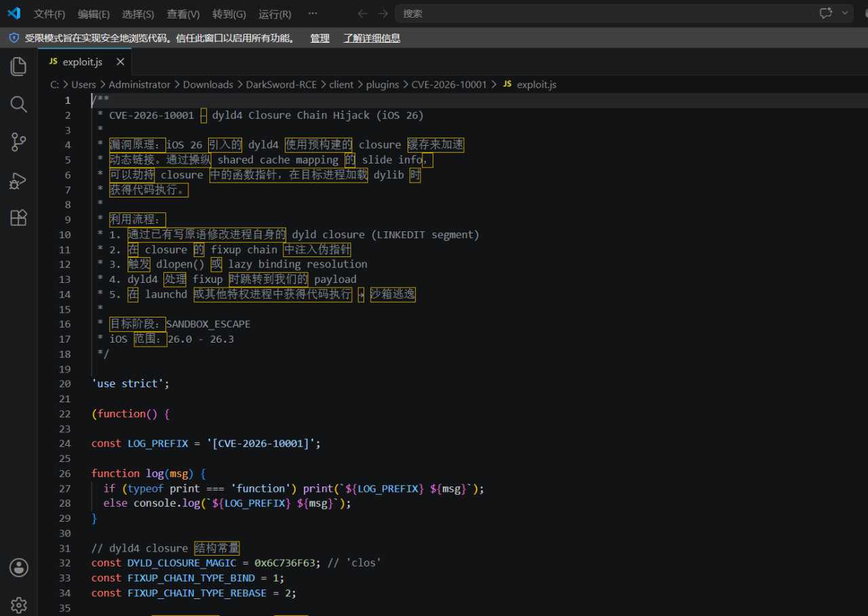The image size is (868, 616).
Task: Open the 文件(F) menu
Action: [50, 14]
